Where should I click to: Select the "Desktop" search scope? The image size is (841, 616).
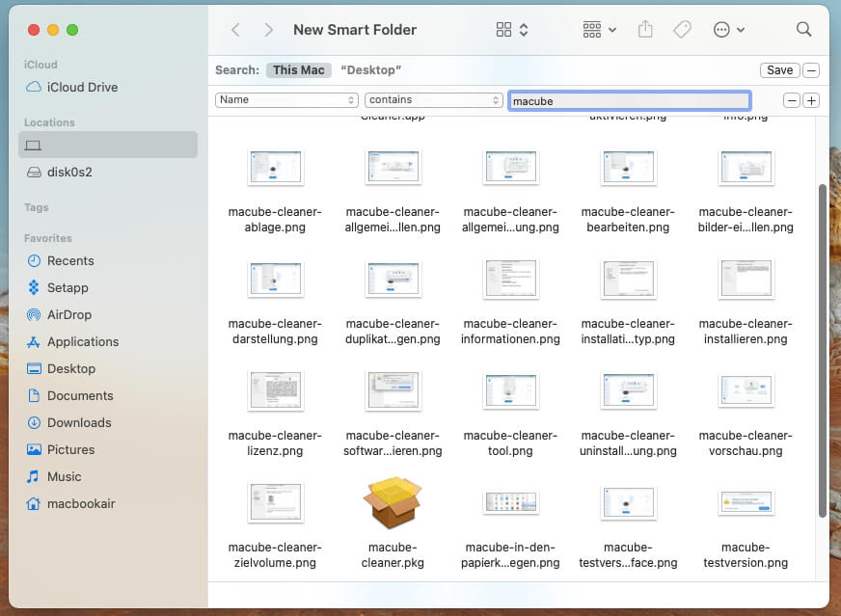click(370, 70)
